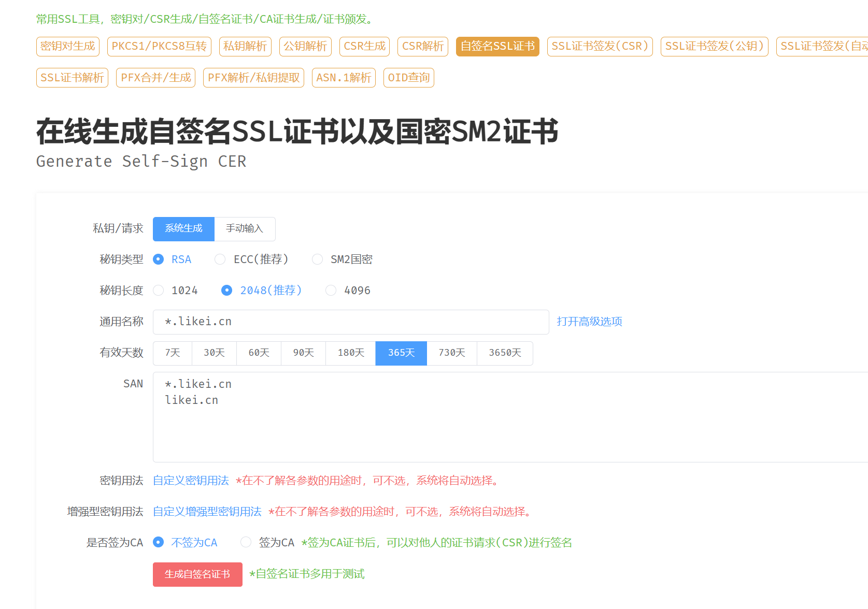Click 自定义密钥用法 link
This screenshot has height=609, width=868.
(190, 481)
